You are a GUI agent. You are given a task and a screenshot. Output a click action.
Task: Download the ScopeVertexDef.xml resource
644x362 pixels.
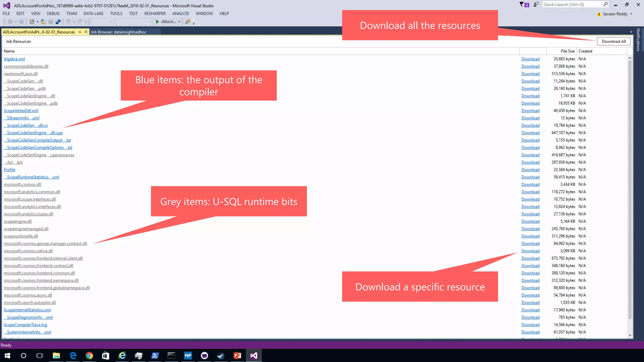click(530, 111)
